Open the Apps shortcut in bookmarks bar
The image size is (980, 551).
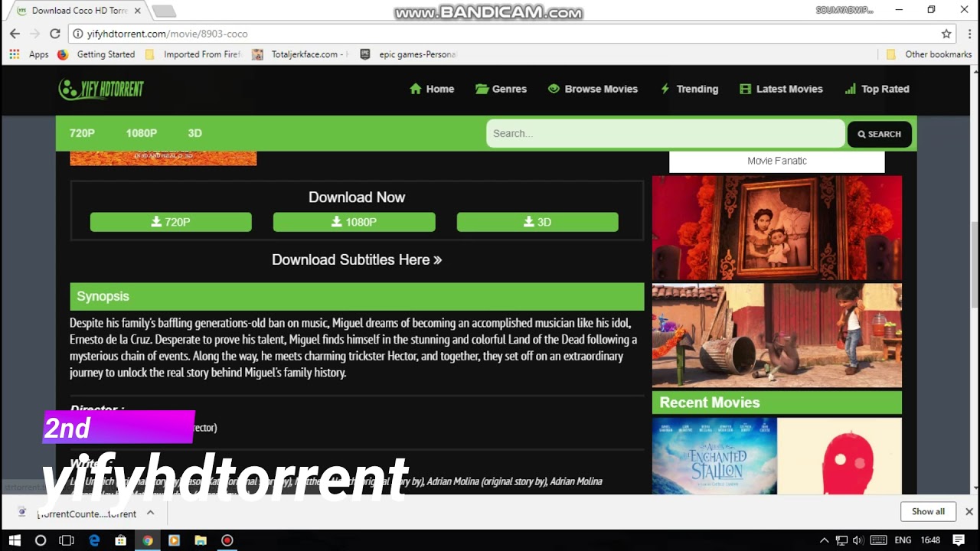coord(28,54)
